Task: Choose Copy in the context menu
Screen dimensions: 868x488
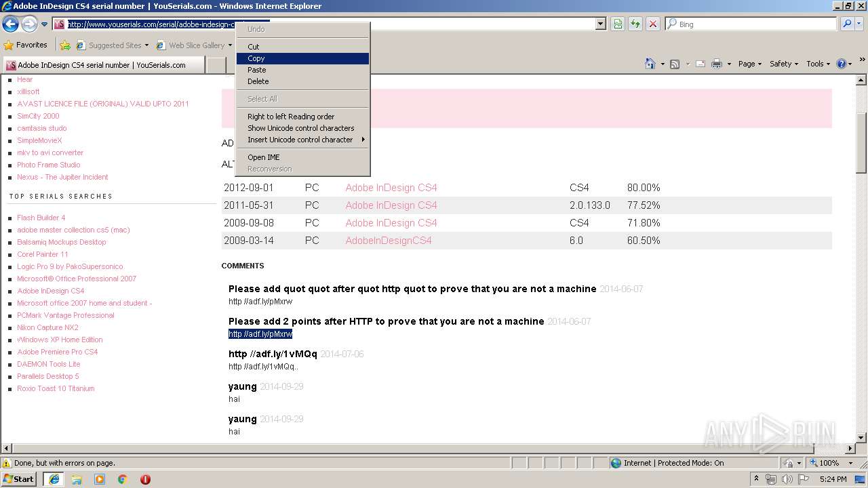Action: [302, 59]
